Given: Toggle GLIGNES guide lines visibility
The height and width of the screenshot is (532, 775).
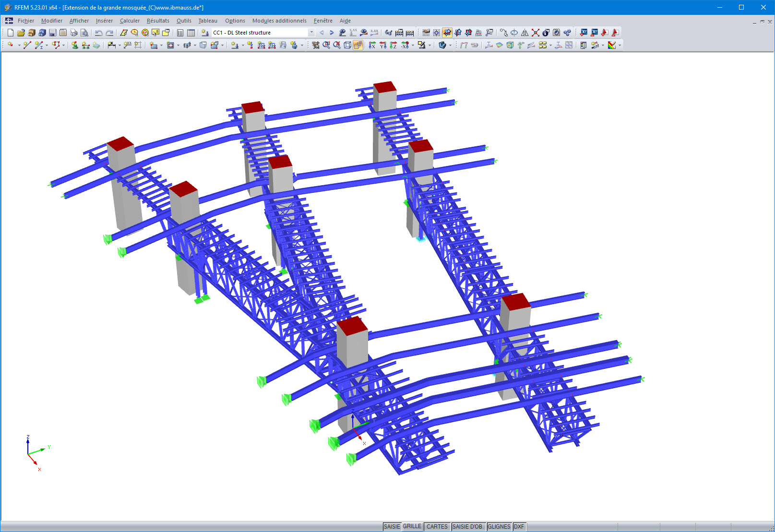Looking at the screenshot, I should [x=499, y=526].
